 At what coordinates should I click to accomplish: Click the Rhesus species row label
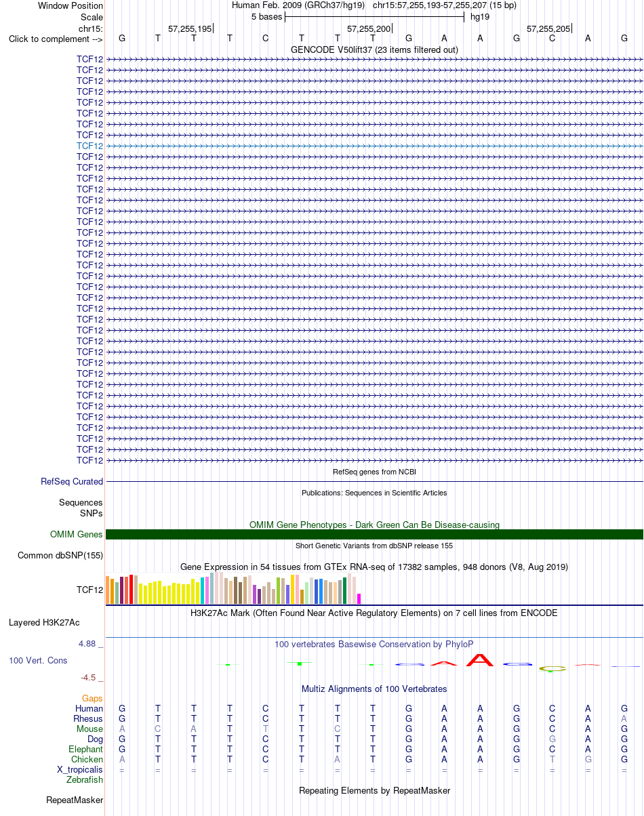pos(88,718)
